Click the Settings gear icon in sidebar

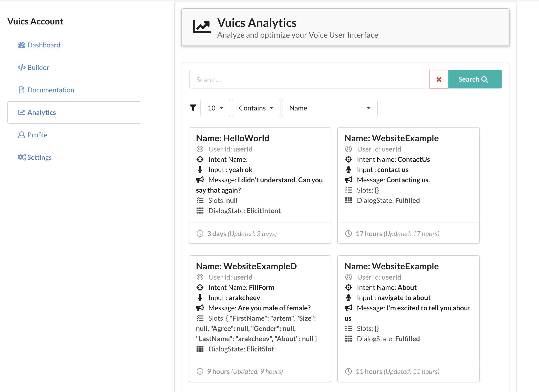pos(22,157)
